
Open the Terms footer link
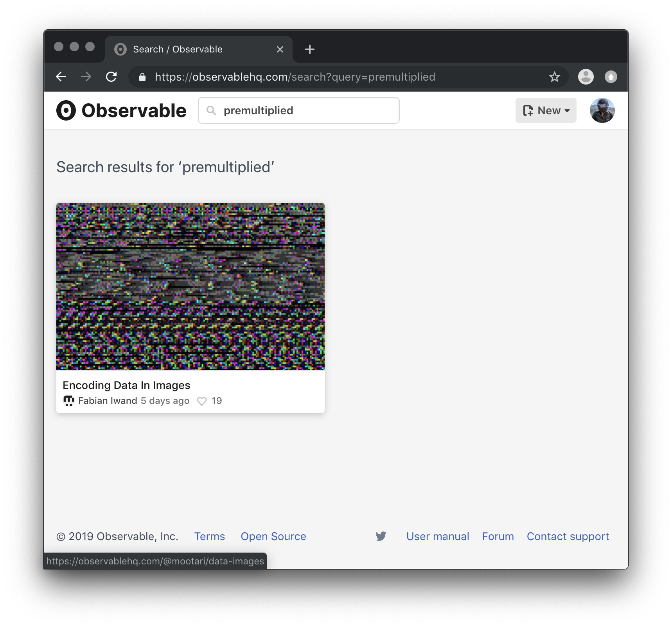(210, 536)
